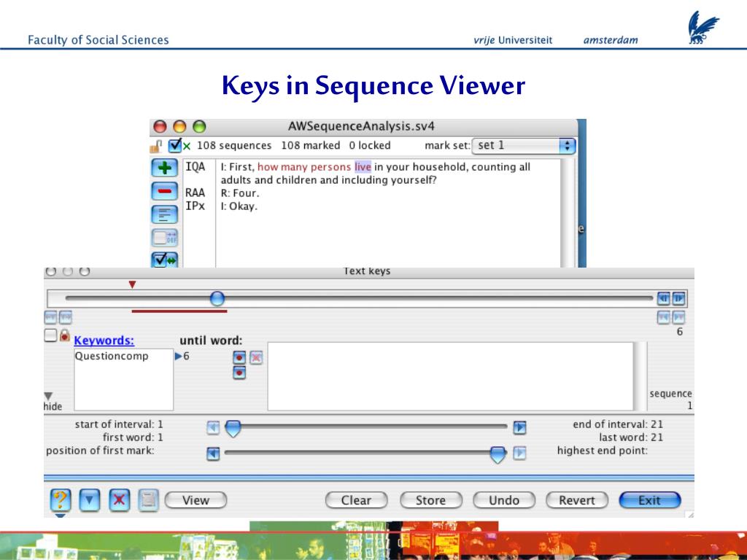The height and width of the screenshot is (560, 747).
Task: Click the second dimmed skip button below slider's left end
Action: pos(66,316)
